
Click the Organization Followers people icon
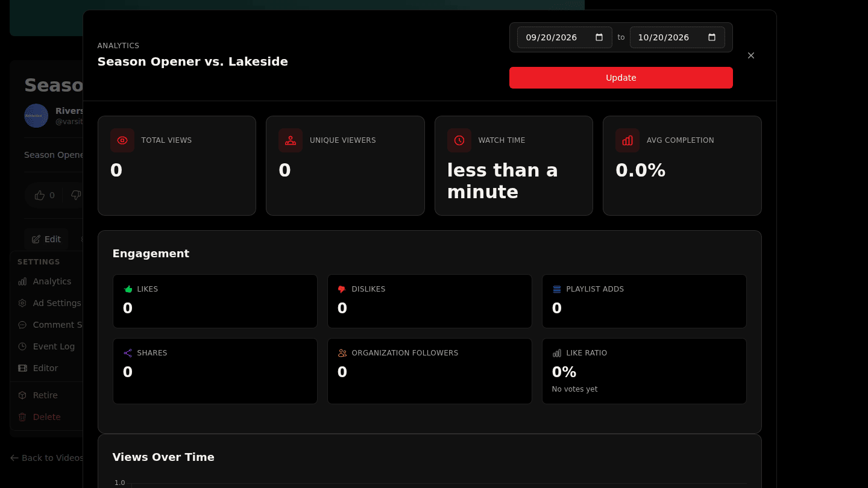pos(342,353)
